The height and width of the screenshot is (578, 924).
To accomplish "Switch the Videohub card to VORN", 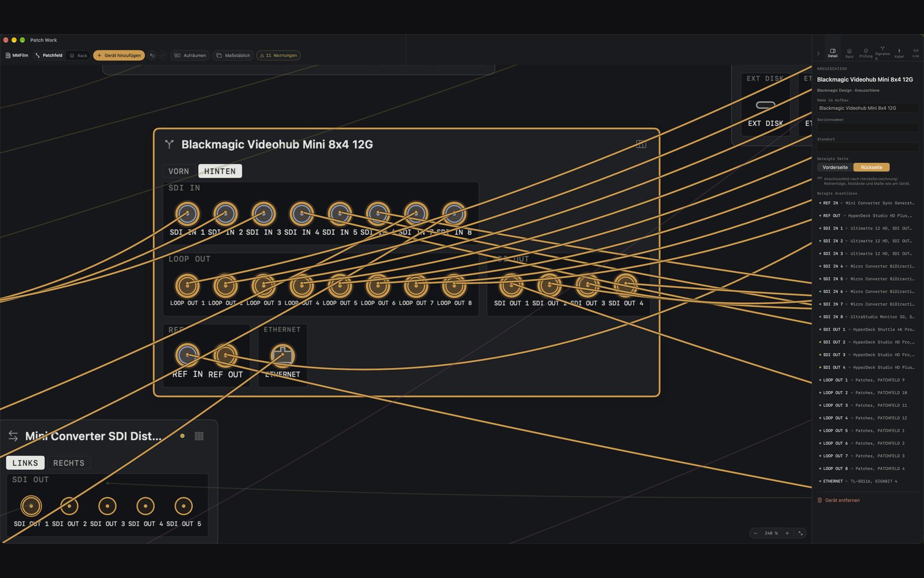I will 178,171.
